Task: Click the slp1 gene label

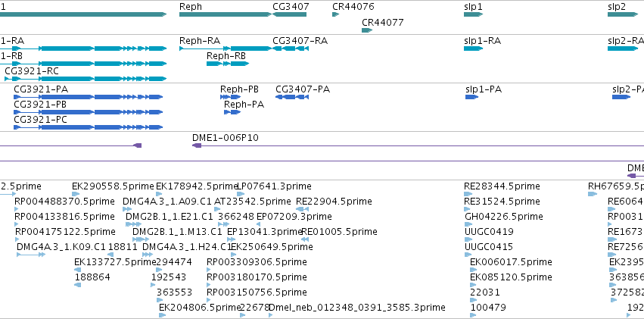Action: [473, 7]
